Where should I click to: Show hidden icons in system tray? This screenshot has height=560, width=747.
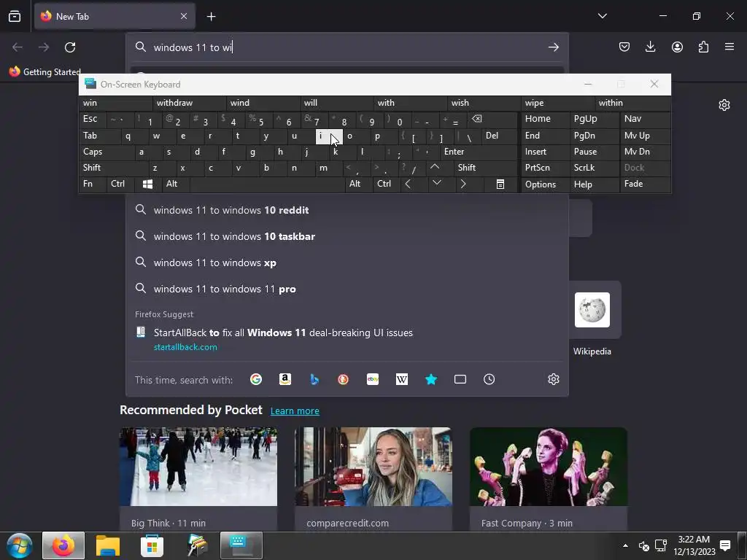(x=625, y=545)
